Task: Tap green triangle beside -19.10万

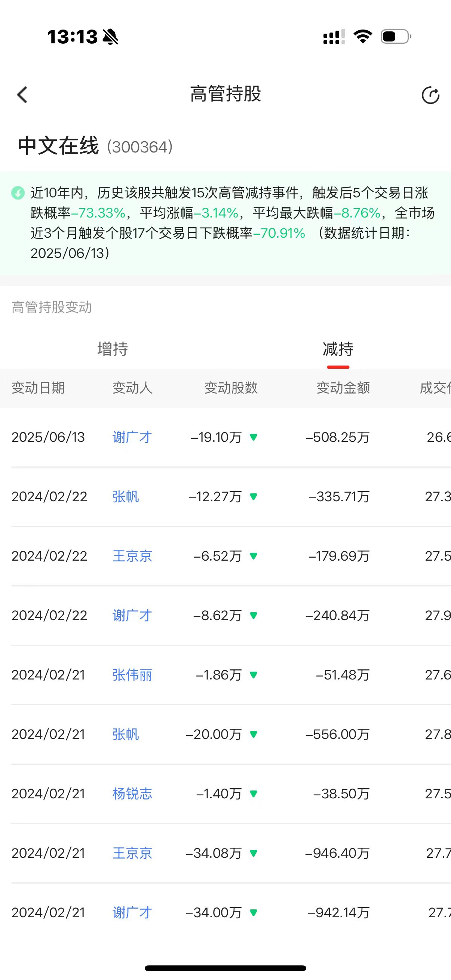Action: point(254,437)
